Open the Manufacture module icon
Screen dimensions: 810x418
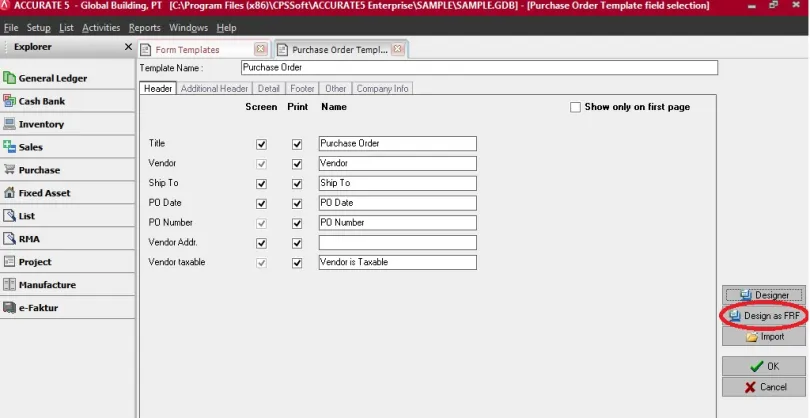[10, 285]
